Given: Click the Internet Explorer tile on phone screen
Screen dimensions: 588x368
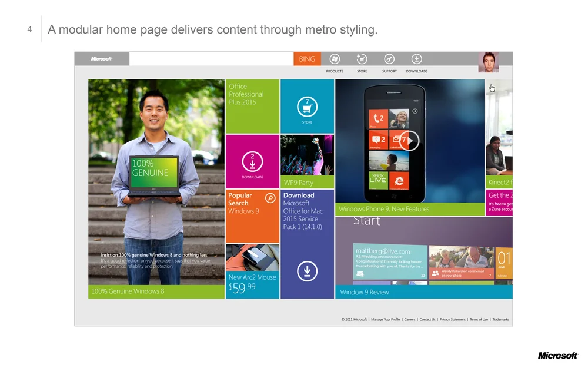Looking at the screenshot, I should click(399, 181).
